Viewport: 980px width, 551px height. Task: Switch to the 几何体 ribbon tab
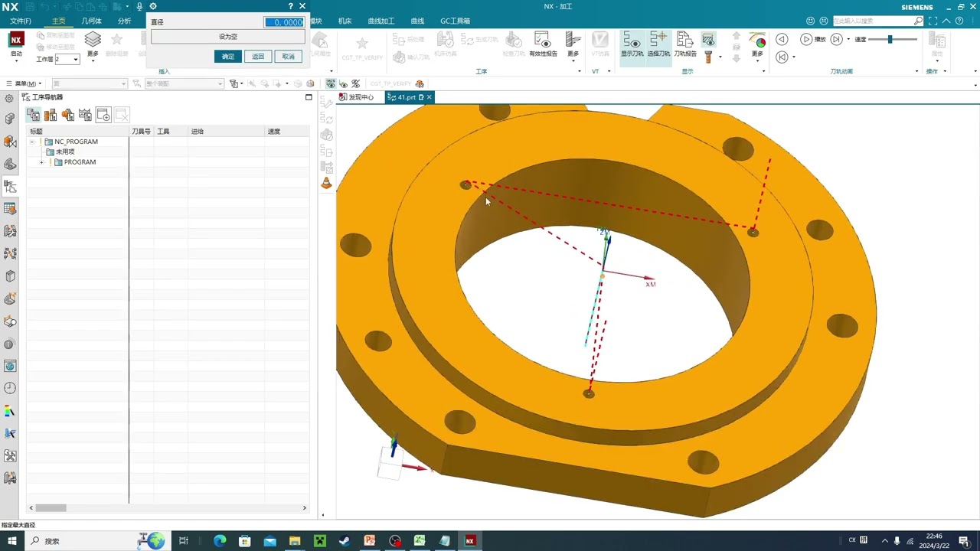(92, 21)
